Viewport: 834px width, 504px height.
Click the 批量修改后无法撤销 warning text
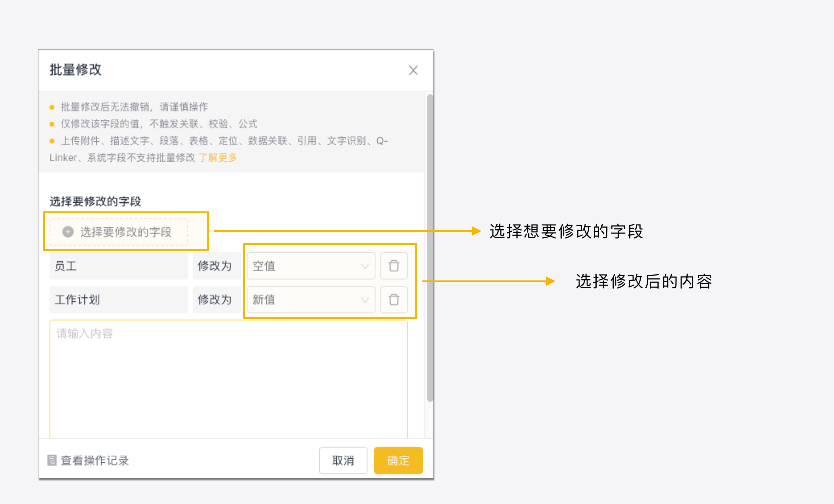click(134, 107)
